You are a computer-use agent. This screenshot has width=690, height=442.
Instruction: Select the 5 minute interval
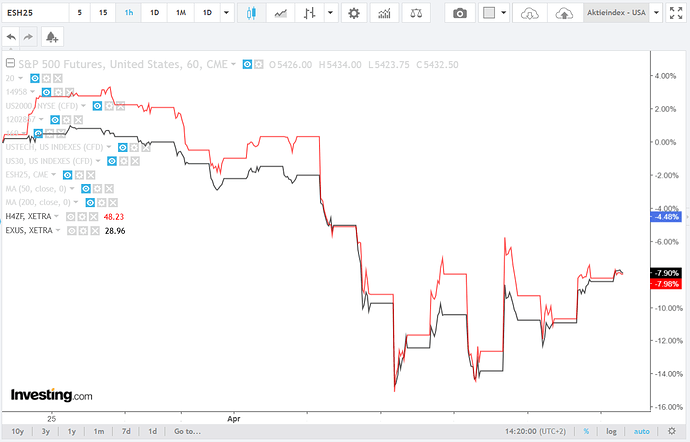coord(80,13)
